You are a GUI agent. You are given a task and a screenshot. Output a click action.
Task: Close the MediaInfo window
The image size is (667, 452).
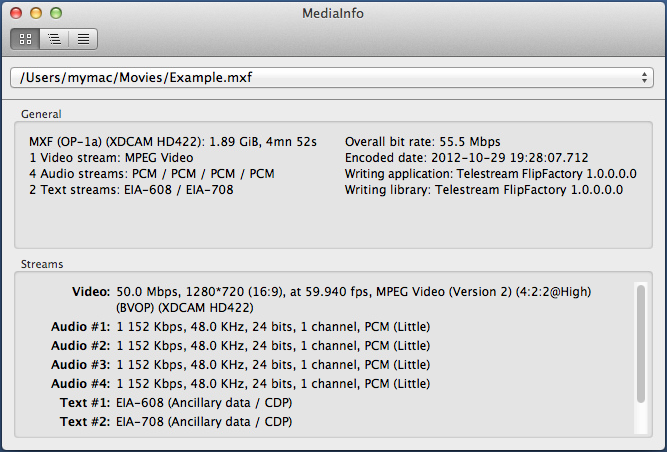click(16, 13)
